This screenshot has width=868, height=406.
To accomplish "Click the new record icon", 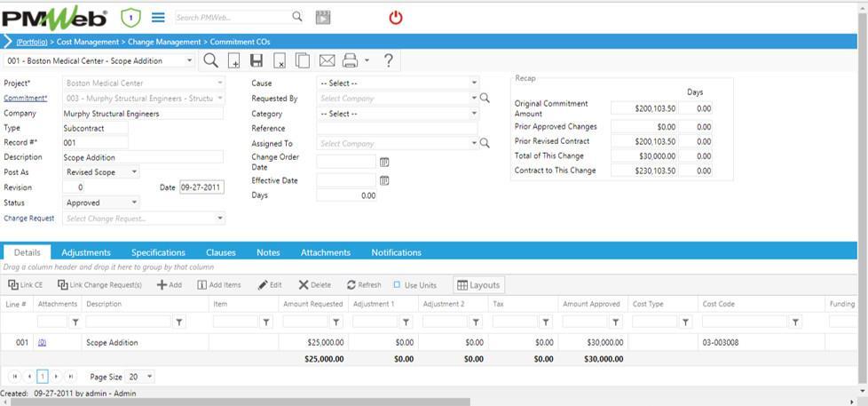I will pos(233,60).
